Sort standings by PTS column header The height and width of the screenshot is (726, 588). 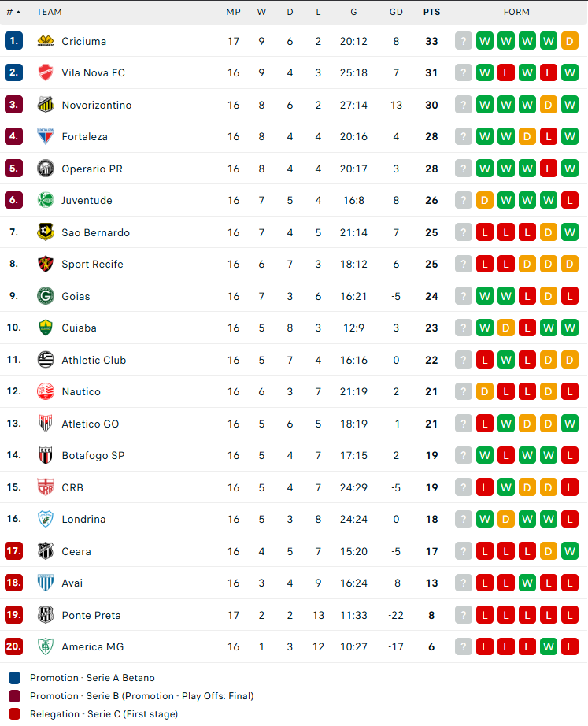pyautogui.click(x=431, y=12)
